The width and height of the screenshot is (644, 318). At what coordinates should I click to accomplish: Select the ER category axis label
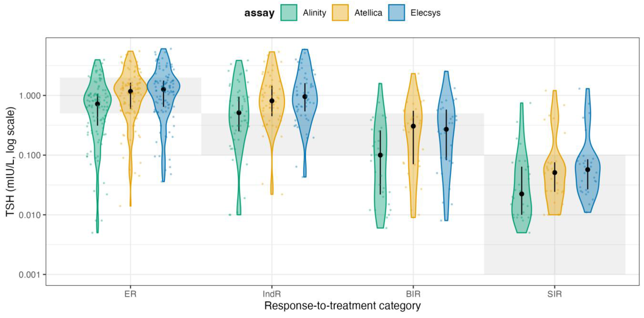pyautogui.click(x=130, y=294)
